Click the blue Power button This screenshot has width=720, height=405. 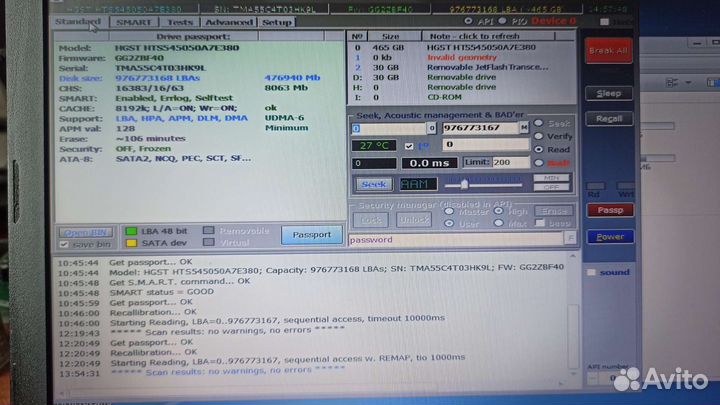(x=610, y=237)
